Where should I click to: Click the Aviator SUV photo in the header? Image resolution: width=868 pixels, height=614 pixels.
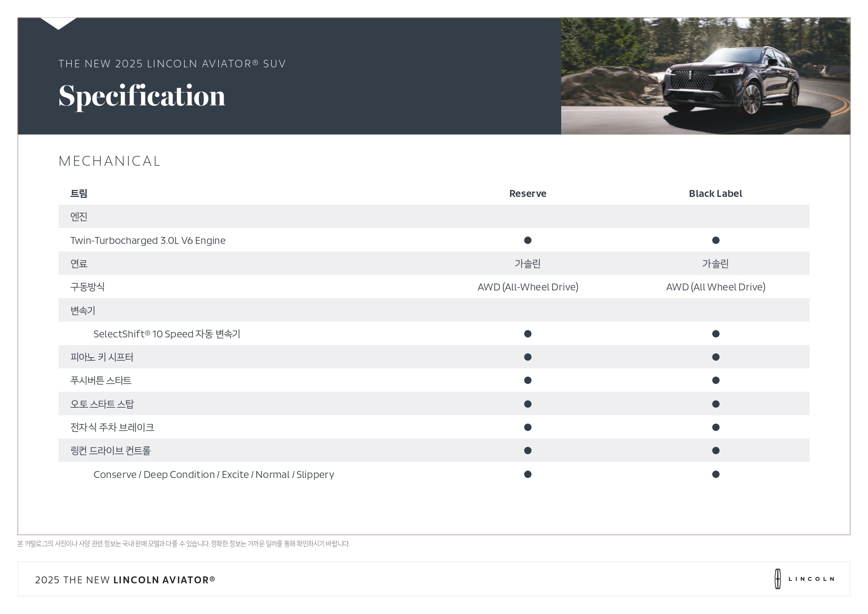[705, 76]
